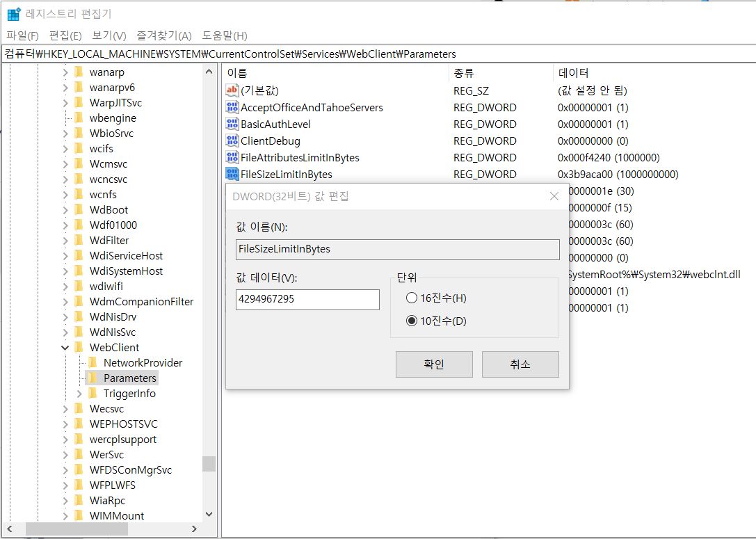756x539 pixels.
Task: Click the (기본값) string value icon
Action: coord(232,90)
